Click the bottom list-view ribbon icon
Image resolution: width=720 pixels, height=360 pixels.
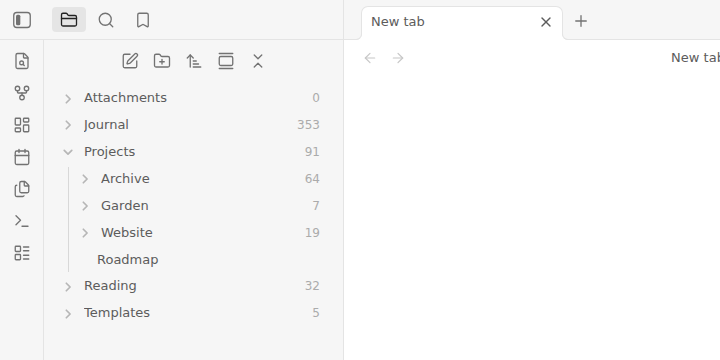point(22,253)
